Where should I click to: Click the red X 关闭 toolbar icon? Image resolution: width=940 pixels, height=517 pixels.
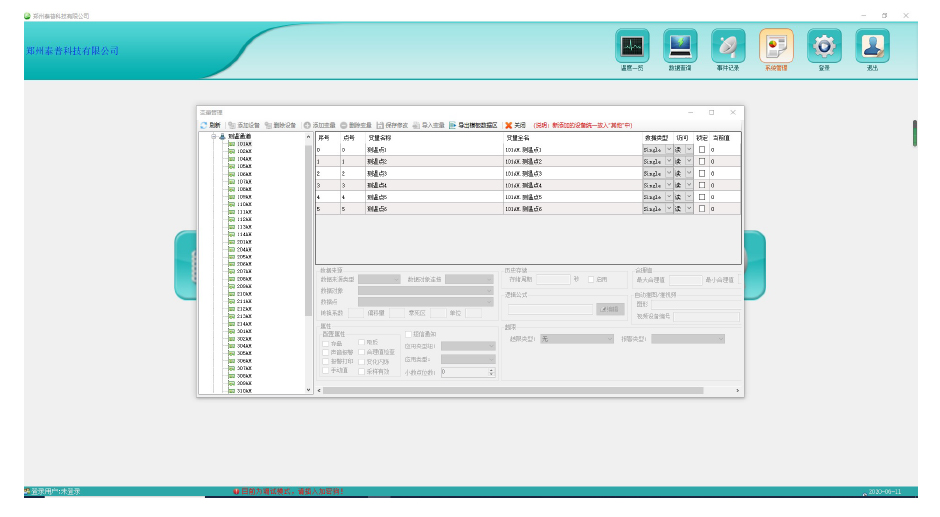[x=508, y=125]
